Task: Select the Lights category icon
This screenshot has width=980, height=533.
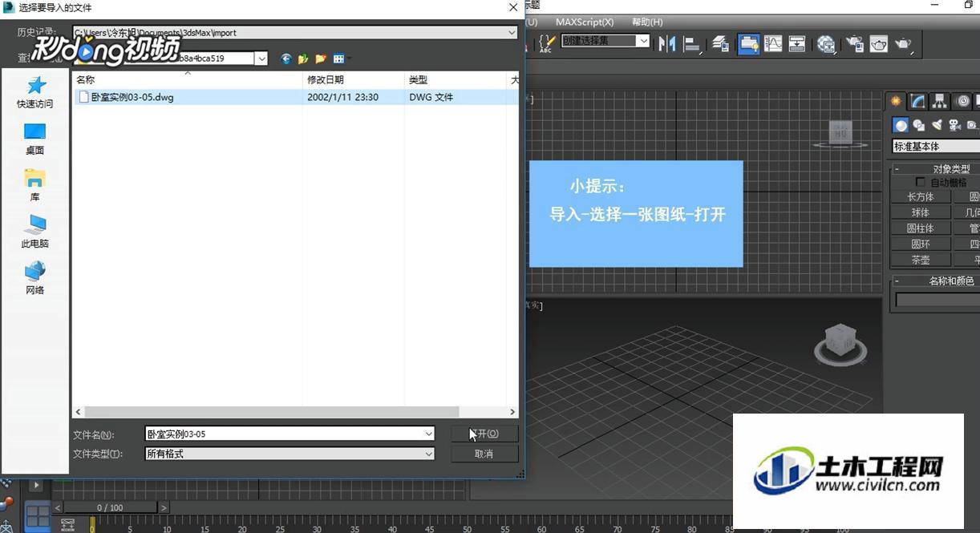Action: click(x=937, y=125)
